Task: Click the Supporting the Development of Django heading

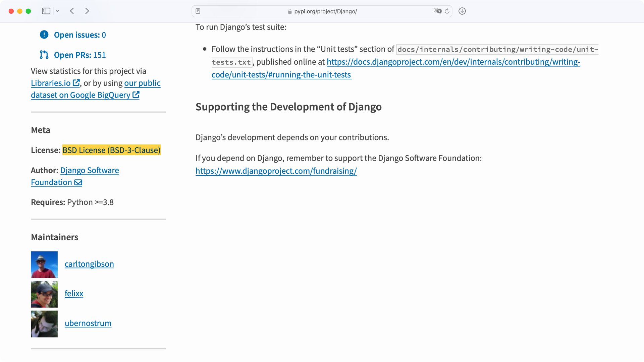Action: click(x=288, y=107)
